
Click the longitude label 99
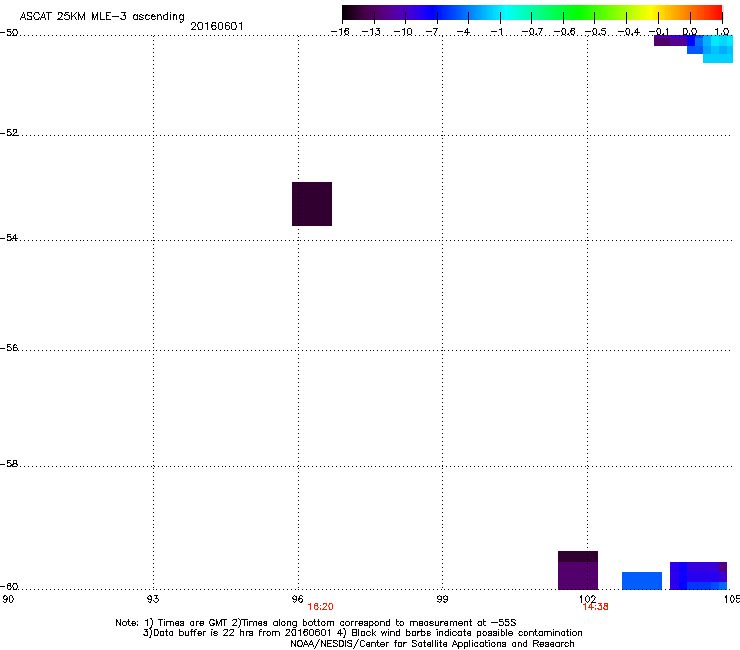[442, 599]
